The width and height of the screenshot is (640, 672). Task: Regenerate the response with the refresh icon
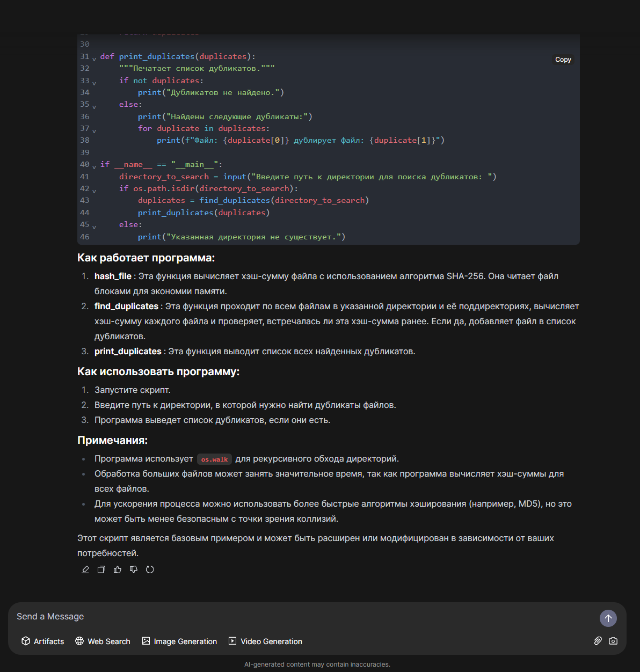coord(150,569)
